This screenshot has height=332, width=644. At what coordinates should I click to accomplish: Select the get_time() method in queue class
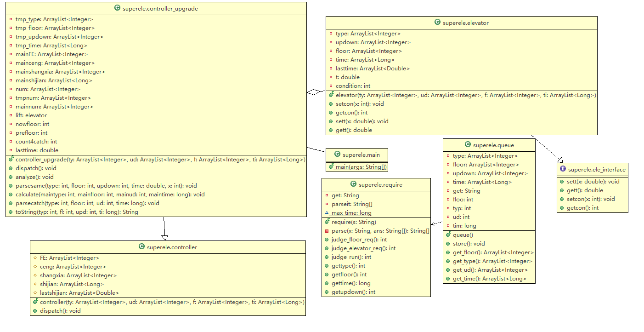pyautogui.click(x=489, y=279)
